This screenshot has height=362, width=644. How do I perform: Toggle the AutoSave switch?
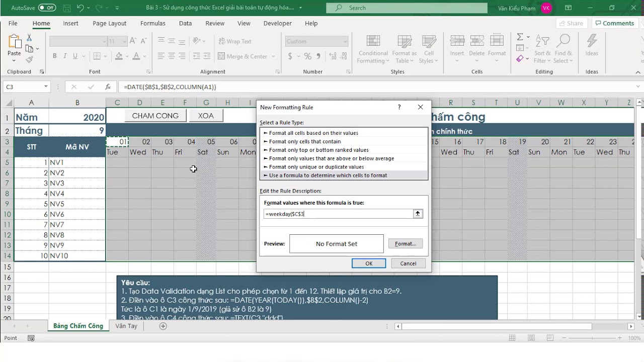(47, 8)
